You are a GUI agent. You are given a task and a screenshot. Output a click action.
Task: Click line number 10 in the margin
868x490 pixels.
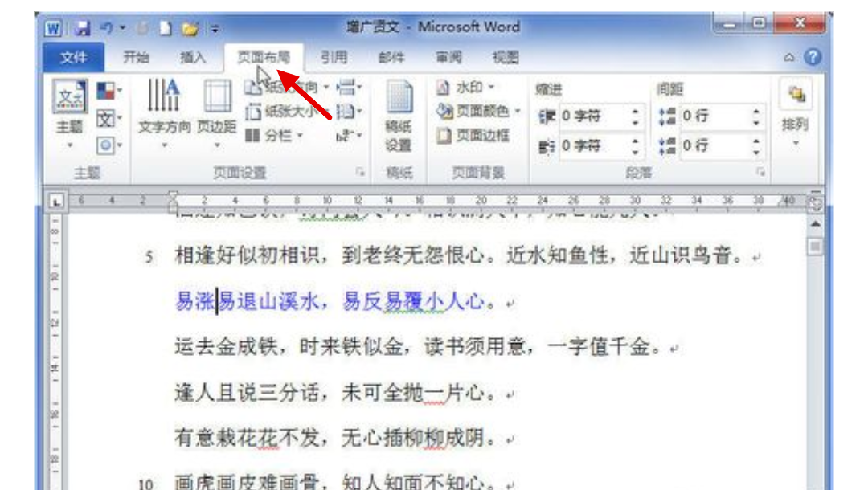click(x=145, y=484)
